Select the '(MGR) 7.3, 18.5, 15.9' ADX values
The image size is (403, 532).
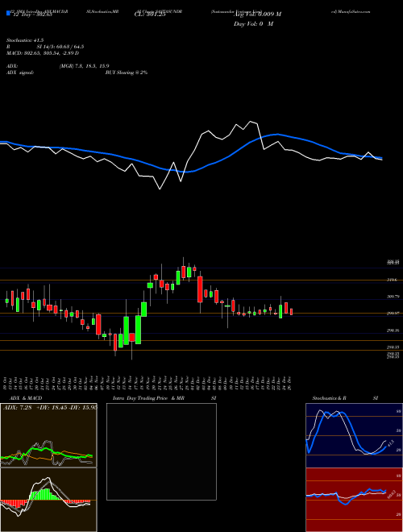tap(84, 66)
